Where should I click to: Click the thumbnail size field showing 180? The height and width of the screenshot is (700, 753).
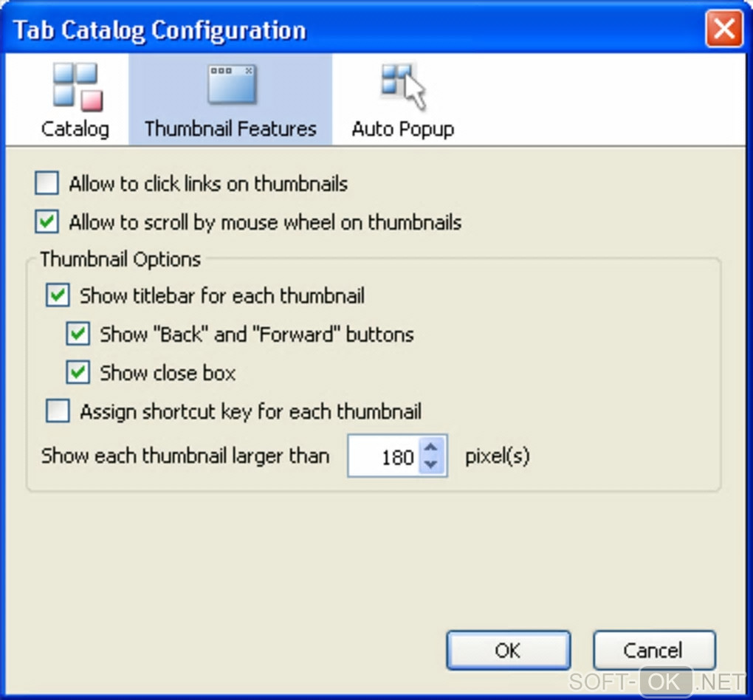384,457
